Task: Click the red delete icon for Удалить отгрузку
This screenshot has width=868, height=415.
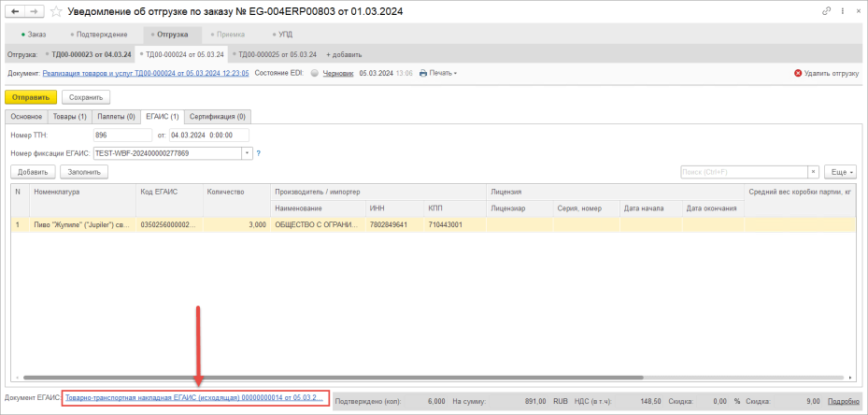Action: (x=798, y=73)
